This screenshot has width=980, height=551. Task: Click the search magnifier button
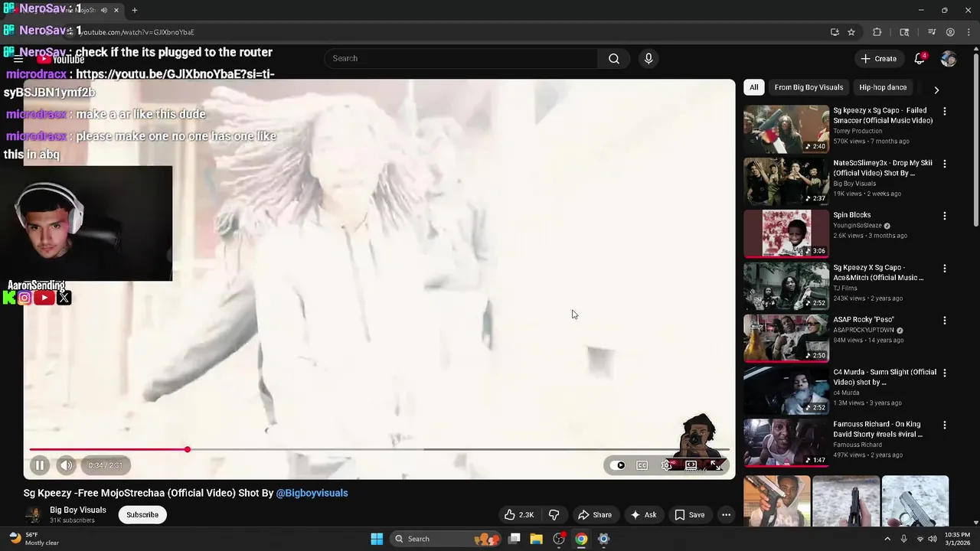pyautogui.click(x=614, y=58)
